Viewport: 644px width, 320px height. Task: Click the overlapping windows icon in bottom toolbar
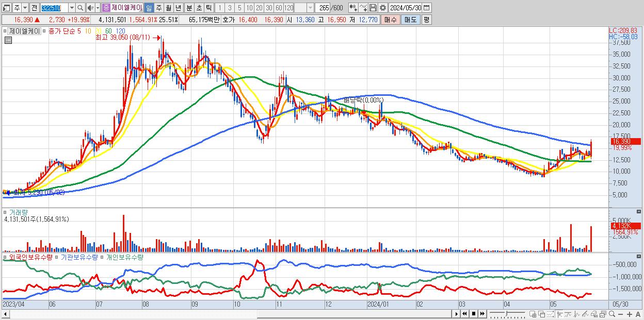point(542,314)
